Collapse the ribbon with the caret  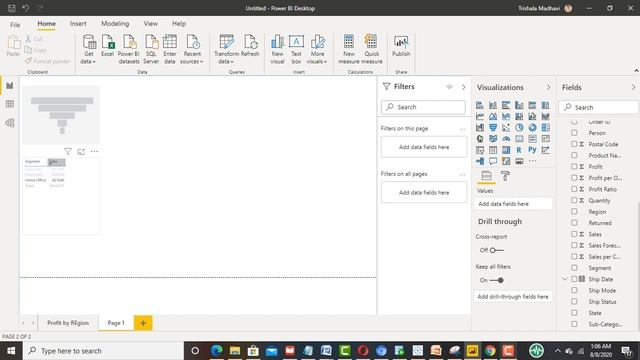636,71
